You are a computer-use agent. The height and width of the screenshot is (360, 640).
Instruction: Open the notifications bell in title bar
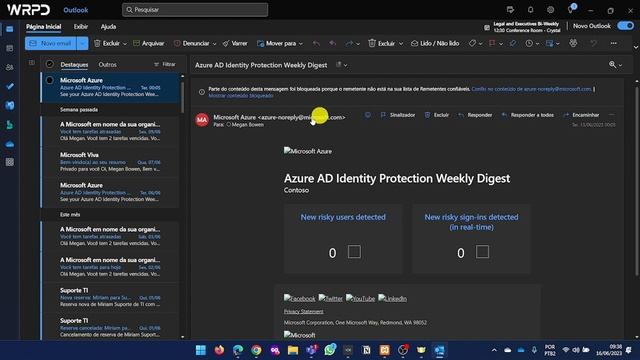point(530,9)
